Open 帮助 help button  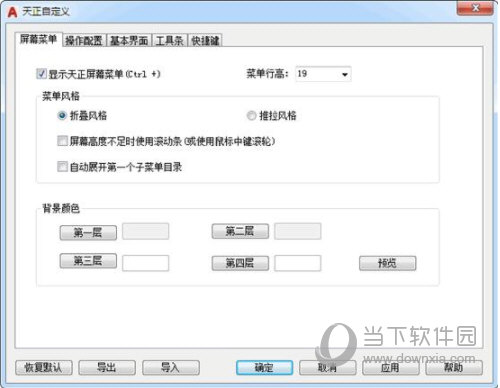point(454,368)
